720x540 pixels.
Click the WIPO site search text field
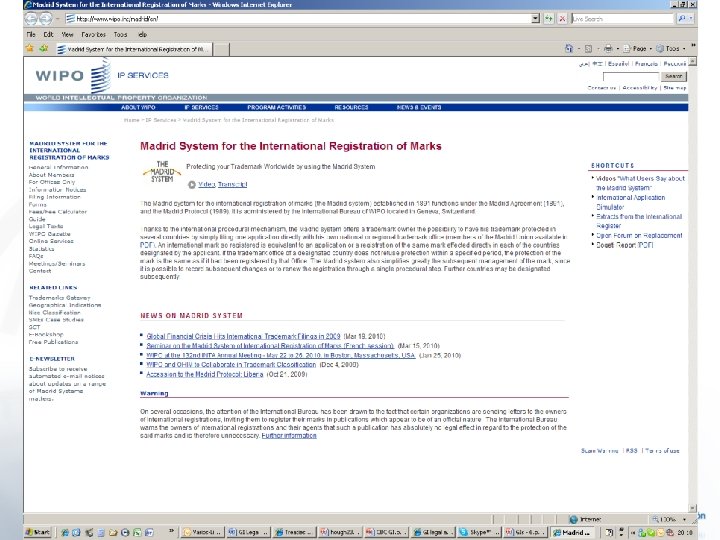[630, 76]
